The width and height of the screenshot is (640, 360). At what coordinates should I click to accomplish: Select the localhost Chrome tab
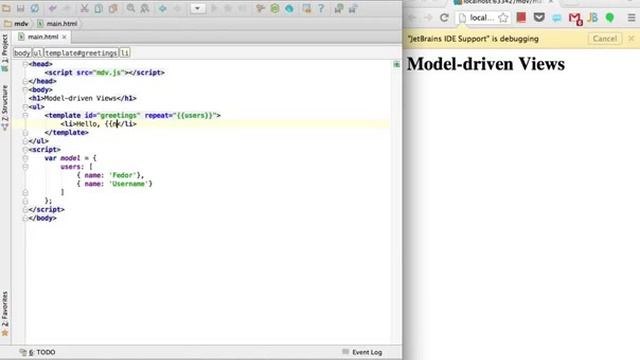(x=503, y=2)
